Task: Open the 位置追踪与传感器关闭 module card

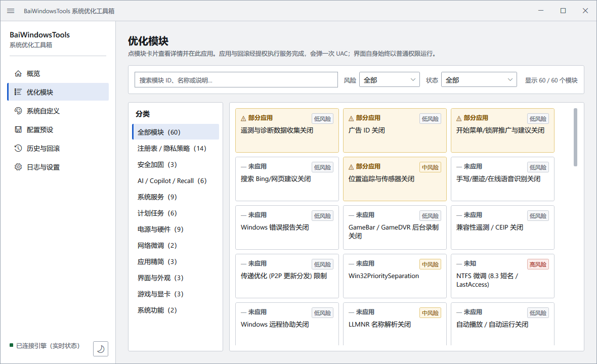Action: point(395,179)
